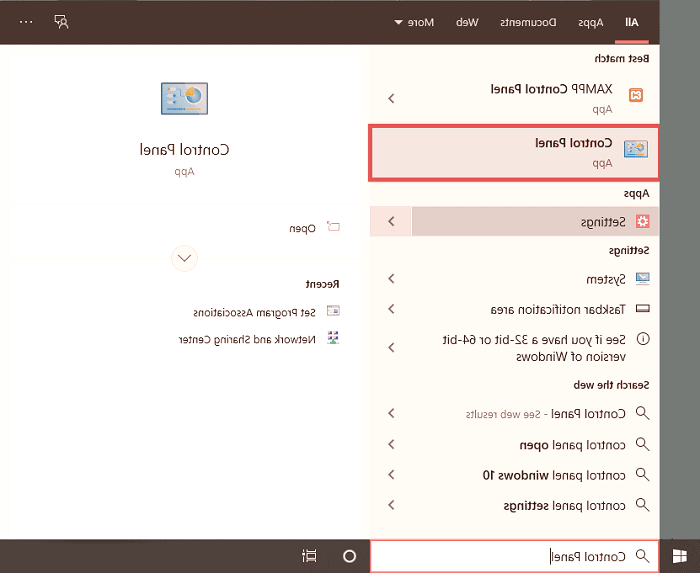Click the XAMPP Control Panel app icon
Screen dimensions: 700x573
pyautogui.click(x=634, y=96)
